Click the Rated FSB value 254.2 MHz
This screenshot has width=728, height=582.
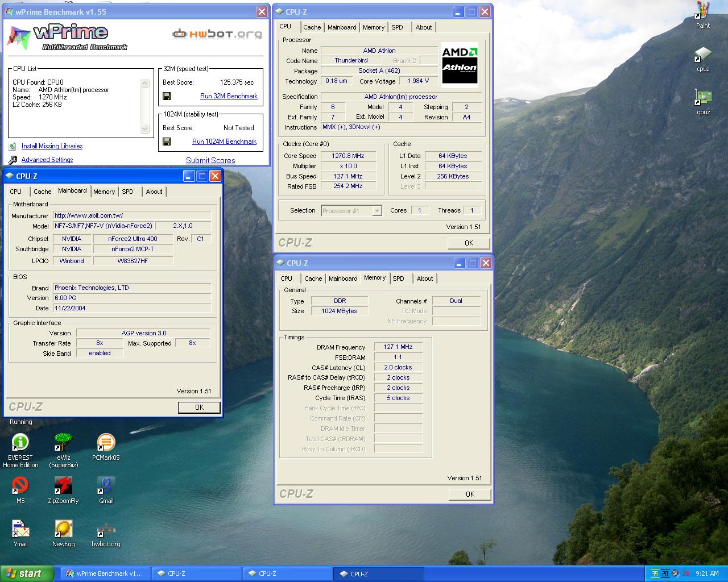tap(348, 186)
